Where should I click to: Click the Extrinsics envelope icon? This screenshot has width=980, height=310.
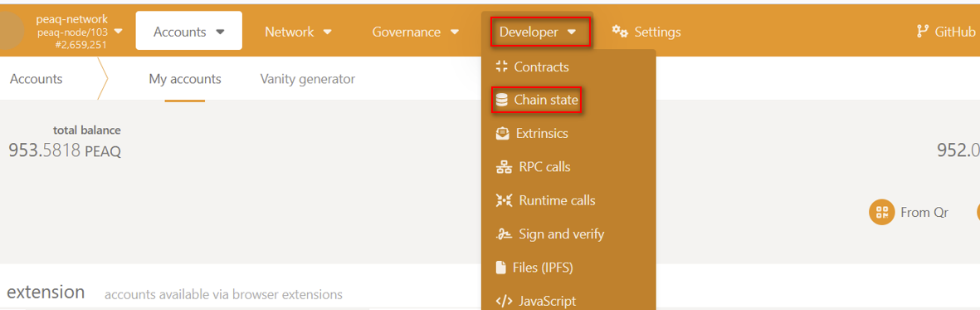tap(503, 134)
